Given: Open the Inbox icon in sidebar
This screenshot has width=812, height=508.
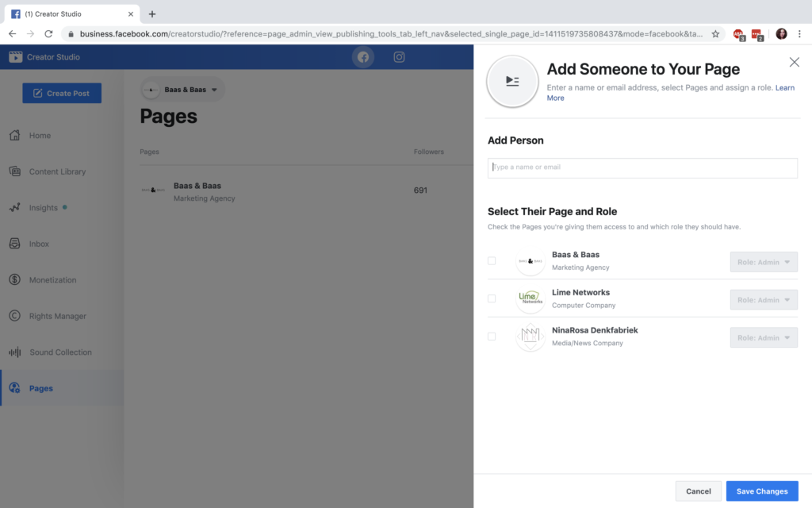Looking at the screenshot, I should point(14,244).
